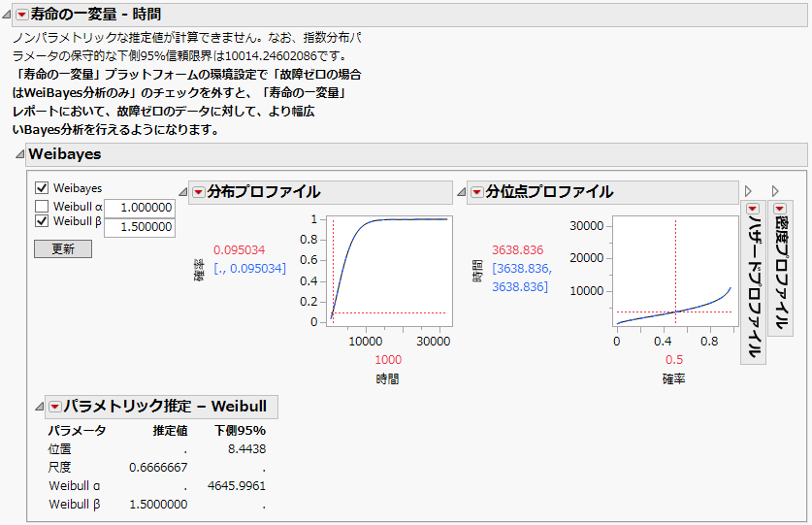This screenshot has height=525, width=812.
Task: Click the red 確率 value 0.095034
Action: pyautogui.click(x=240, y=250)
